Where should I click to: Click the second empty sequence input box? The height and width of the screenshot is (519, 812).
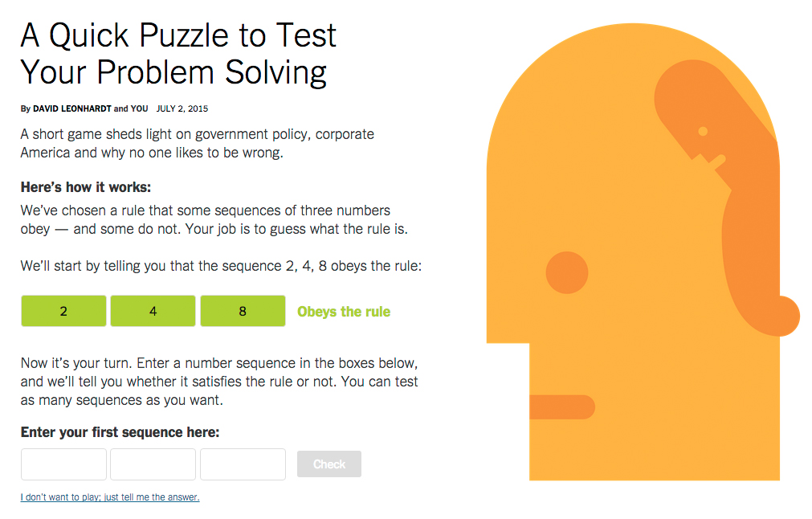(153, 464)
